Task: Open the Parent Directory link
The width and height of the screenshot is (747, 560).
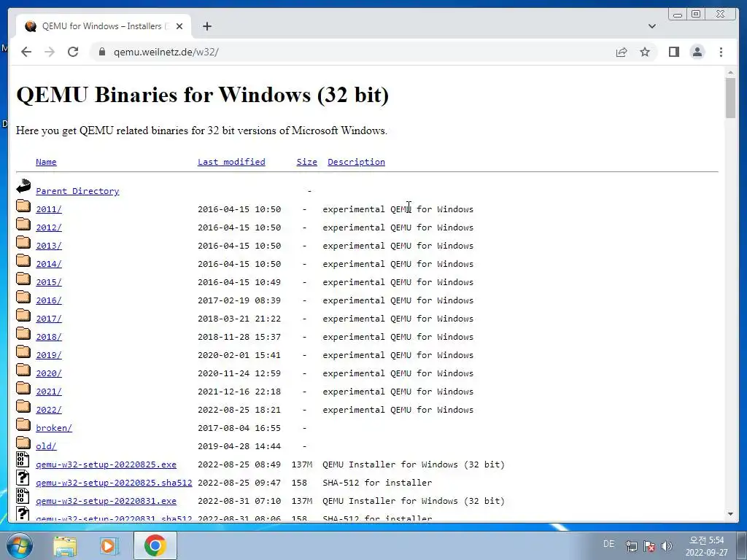Action: [x=77, y=191]
